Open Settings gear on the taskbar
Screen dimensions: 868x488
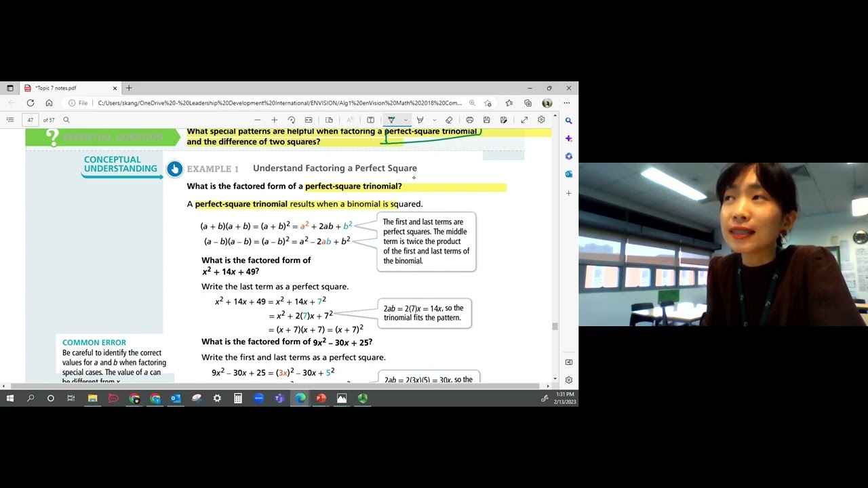point(217,399)
